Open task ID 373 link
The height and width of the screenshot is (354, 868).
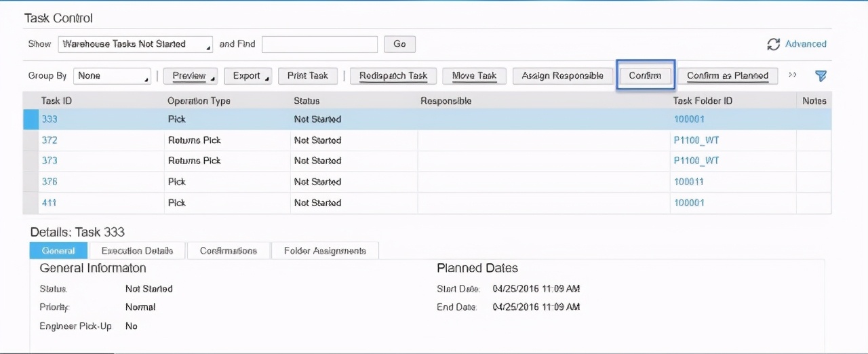[50, 161]
